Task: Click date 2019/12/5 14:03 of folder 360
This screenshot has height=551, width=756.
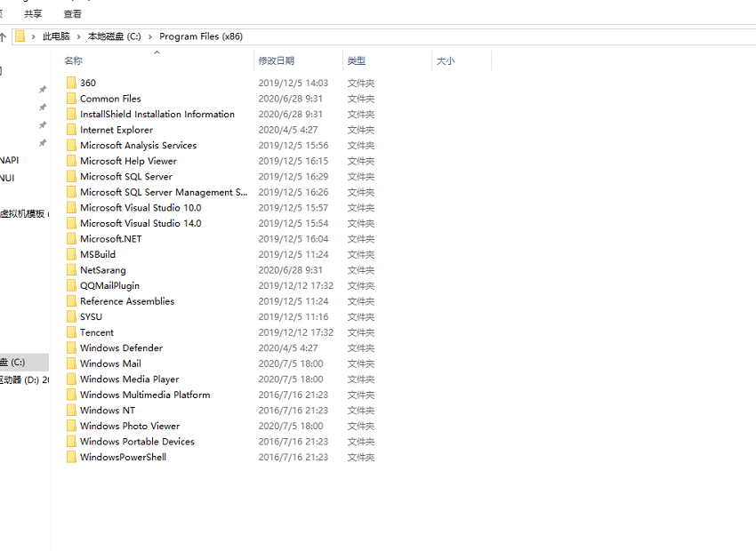Action: click(x=294, y=83)
